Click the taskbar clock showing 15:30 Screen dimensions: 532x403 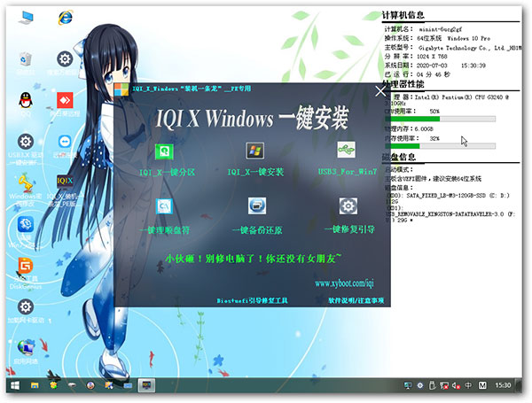point(503,386)
